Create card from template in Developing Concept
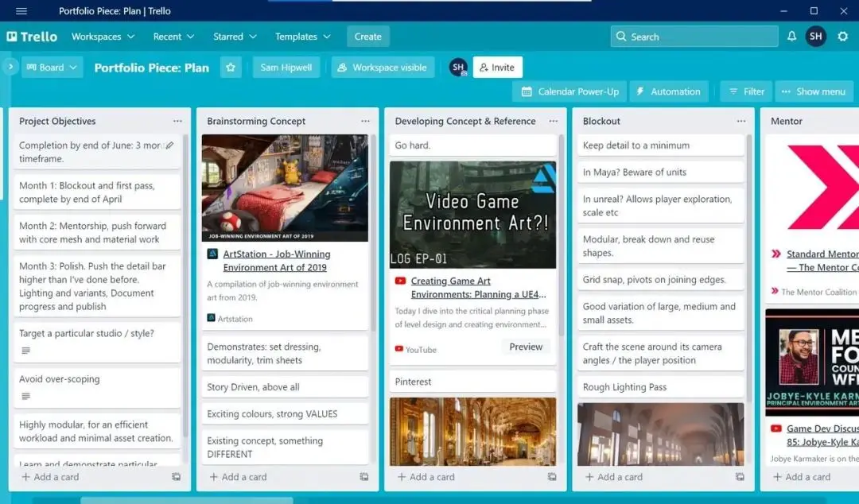Image resolution: width=859 pixels, height=504 pixels. pos(552,477)
